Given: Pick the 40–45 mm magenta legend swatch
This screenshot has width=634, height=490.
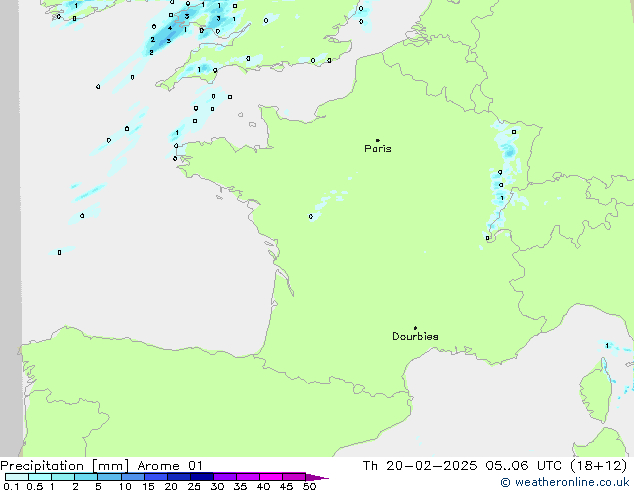Looking at the screenshot, I should coord(271,477).
